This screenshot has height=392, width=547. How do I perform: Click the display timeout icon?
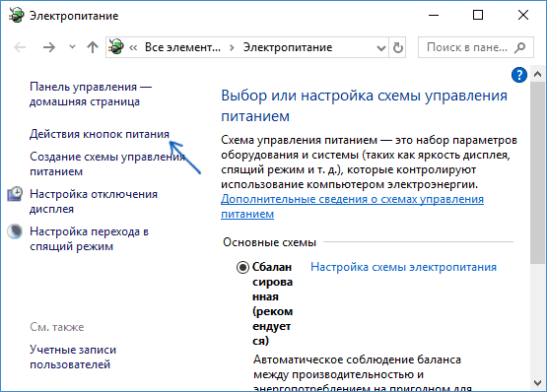pyautogui.click(x=15, y=194)
